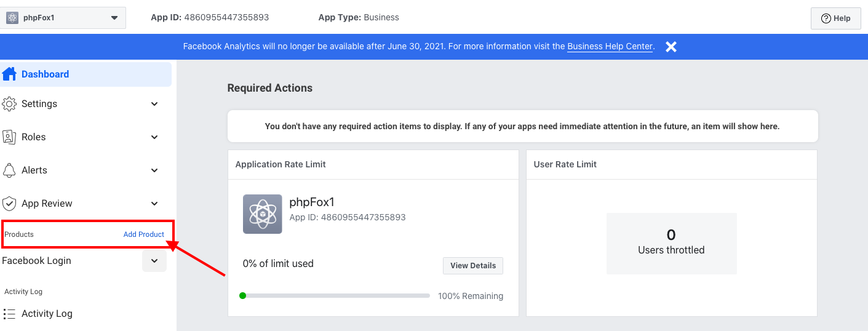Click the rate limit progress bar
This screenshot has height=331, width=868.
click(335, 296)
